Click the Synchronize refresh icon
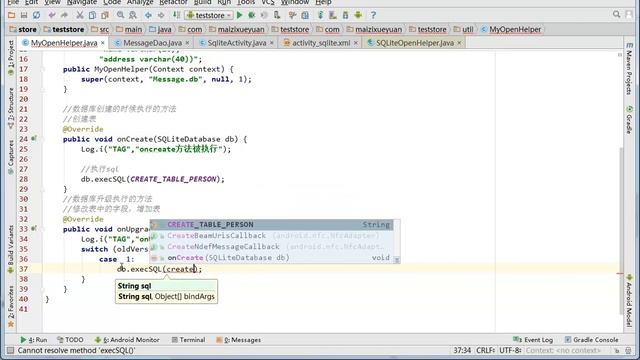This screenshot has height=360, width=640. pos(37,16)
